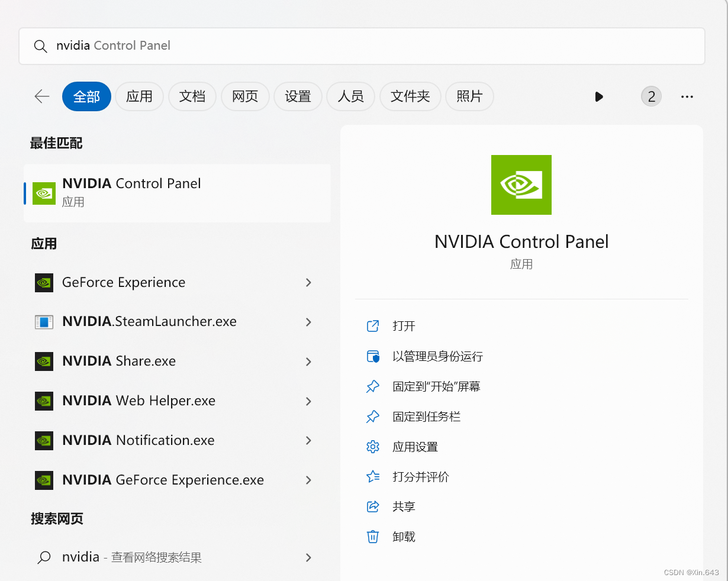Expand NVIDIA Web Helper.exe chevron
728x581 pixels.
pyautogui.click(x=308, y=401)
